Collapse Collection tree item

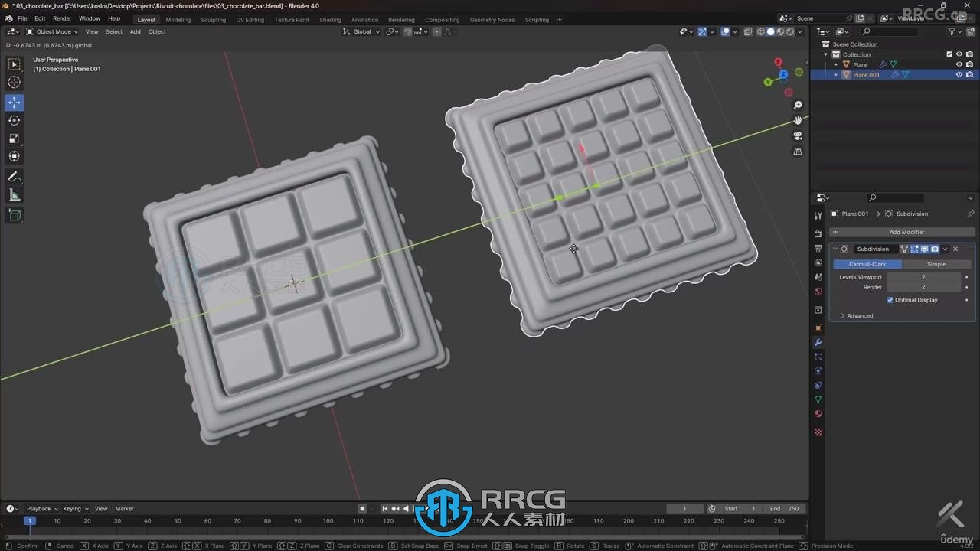[826, 54]
